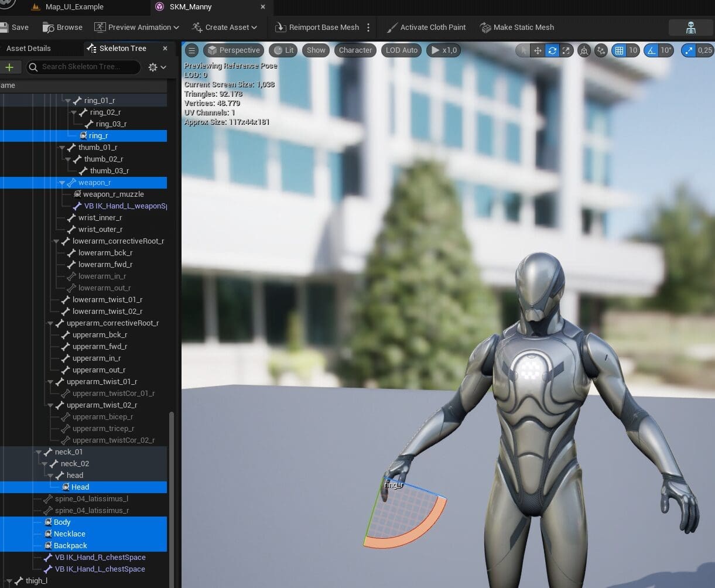Select the translate (move) gizmo tool
This screenshot has width=715, height=588.
(x=538, y=50)
